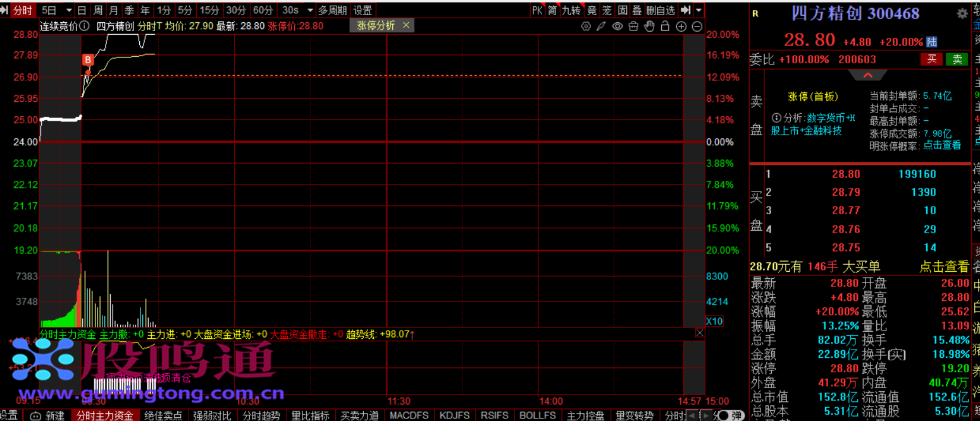Image resolution: width=980 pixels, height=421 pixels.
Task: Zoom out with the minus icon
Action: [697, 26]
